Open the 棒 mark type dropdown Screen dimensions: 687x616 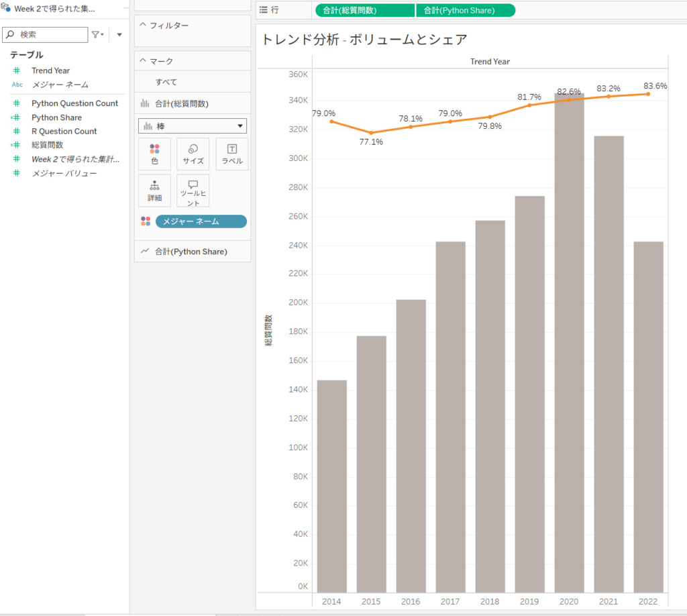click(193, 125)
